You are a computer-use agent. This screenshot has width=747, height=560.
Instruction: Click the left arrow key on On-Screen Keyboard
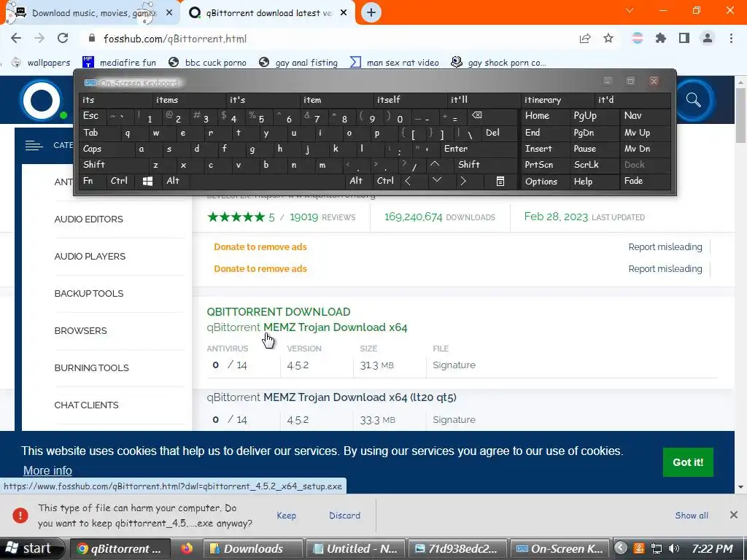(x=408, y=181)
